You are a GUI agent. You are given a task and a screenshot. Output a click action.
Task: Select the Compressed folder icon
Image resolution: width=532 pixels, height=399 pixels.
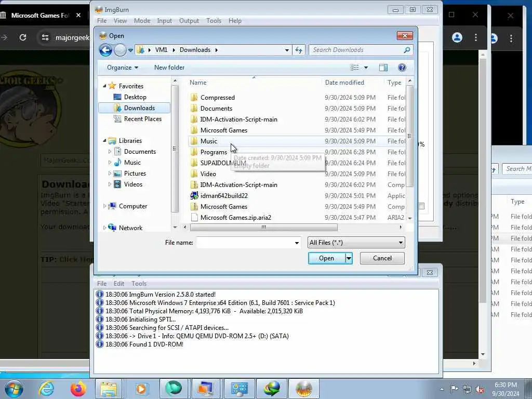(x=194, y=97)
